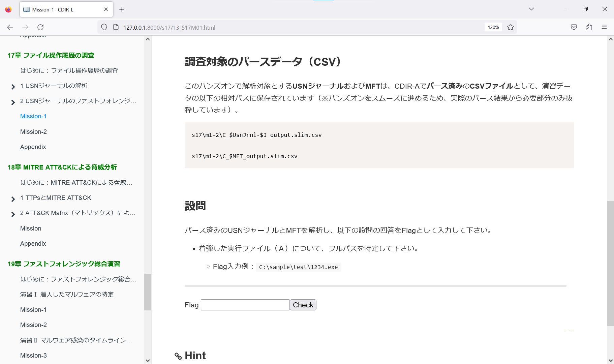Expand the 2 ATT&CK Matrix section
614x364 pixels.
(13, 214)
